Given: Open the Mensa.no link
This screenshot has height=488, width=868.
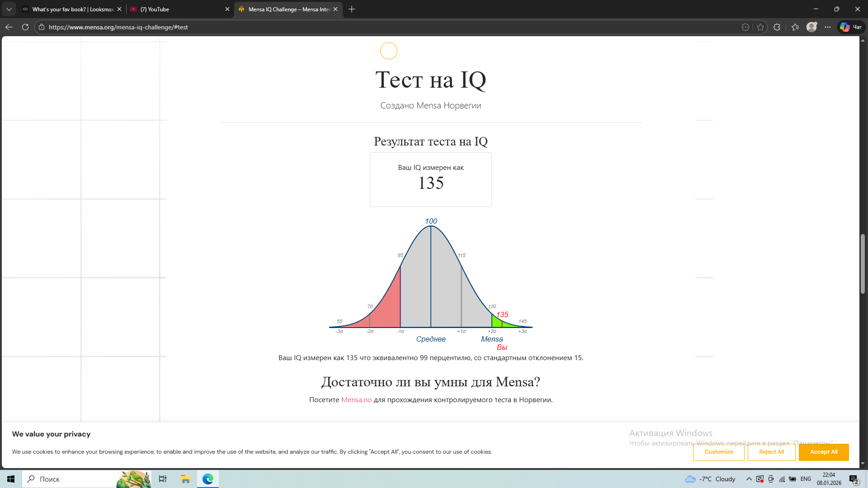Looking at the screenshot, I should [x=356, y=400].
